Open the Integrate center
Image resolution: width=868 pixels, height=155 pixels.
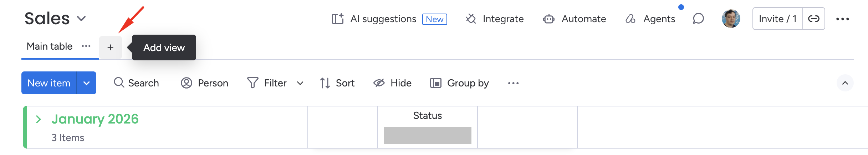495,19
